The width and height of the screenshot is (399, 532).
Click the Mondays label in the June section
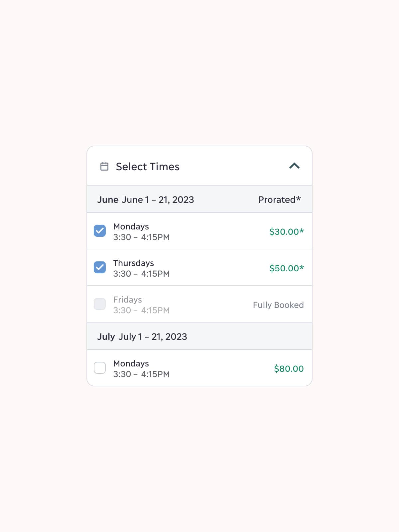coord(131,226)
